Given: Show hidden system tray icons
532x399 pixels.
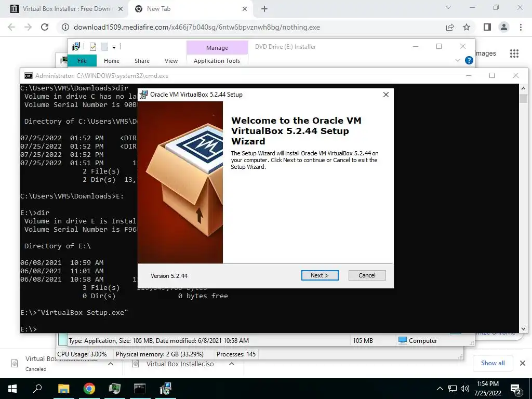Looking at the screenshot, I should [x=440, y=389].
